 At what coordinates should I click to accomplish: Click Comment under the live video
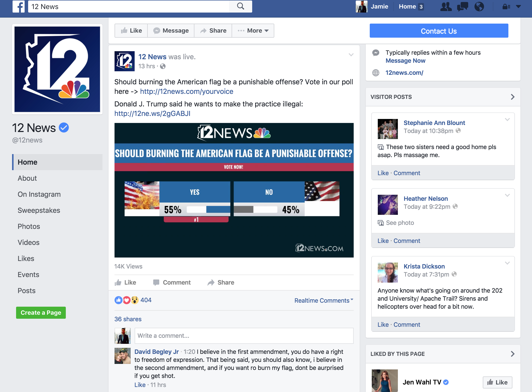[x=172, y=283]
